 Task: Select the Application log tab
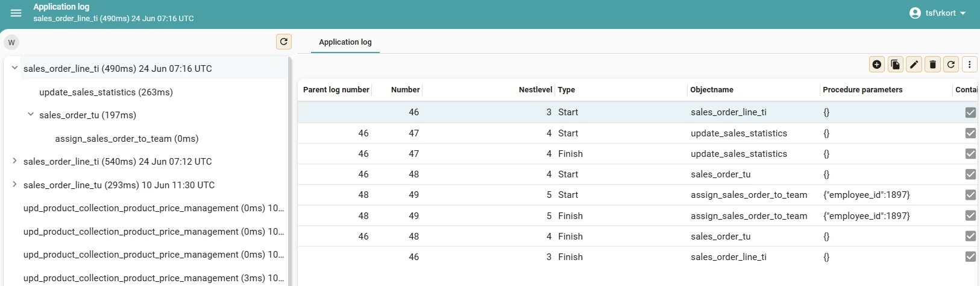345,42
